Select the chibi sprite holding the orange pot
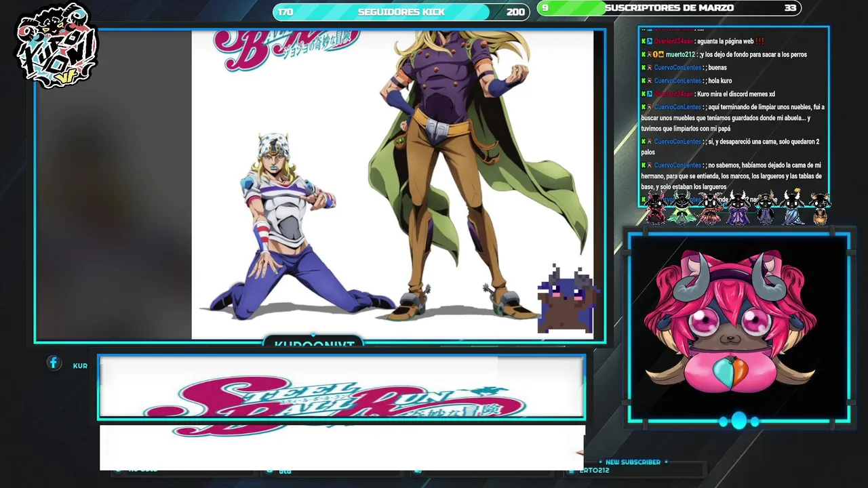Viewport: 868px width, 488px height. (x=820, y=209)
